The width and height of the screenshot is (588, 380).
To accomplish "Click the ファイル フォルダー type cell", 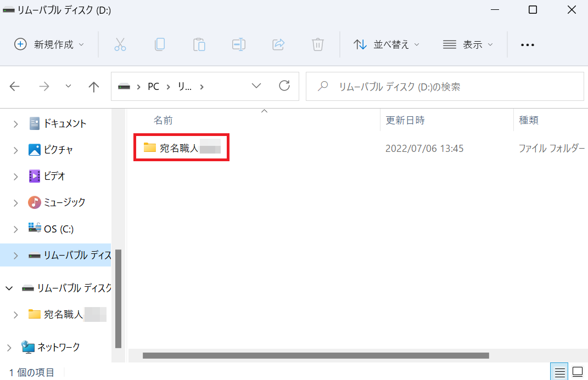I will coord(552,148).
